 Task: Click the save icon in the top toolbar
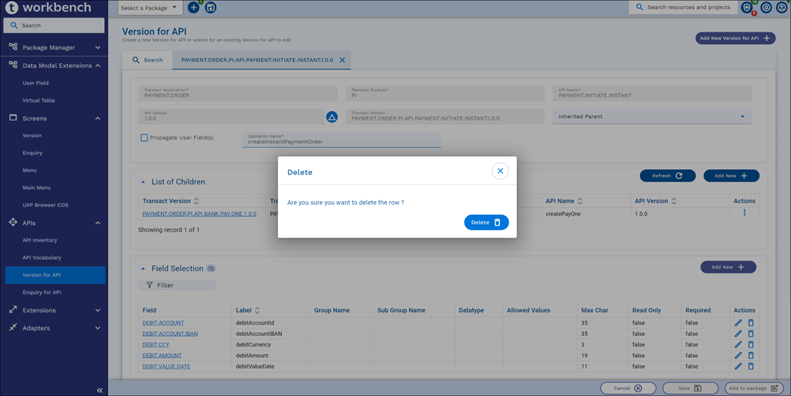pos(210,8)
